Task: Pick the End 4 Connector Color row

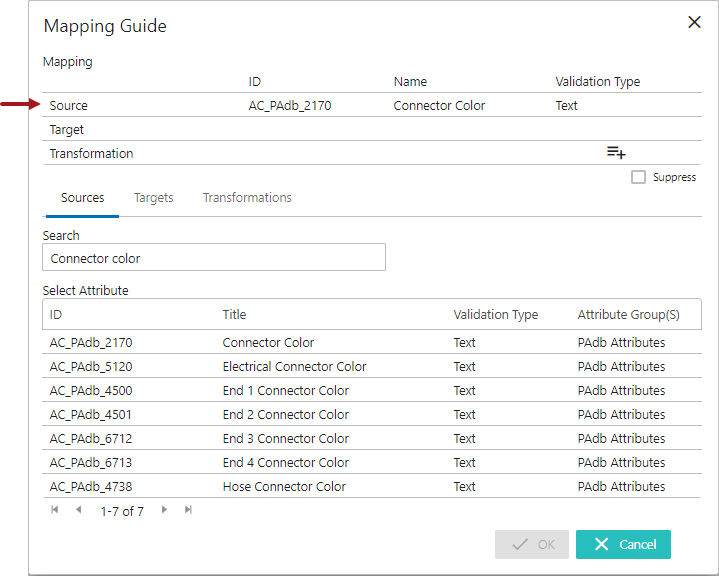Action: pos(285,463)
